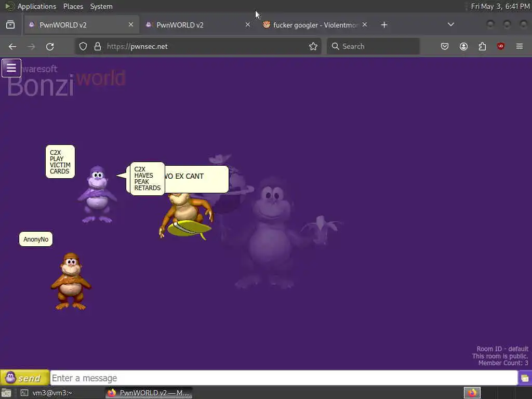Switch to the second PwnWORLD v2 tab
The image size is (532, 399).
pos(198,25)
